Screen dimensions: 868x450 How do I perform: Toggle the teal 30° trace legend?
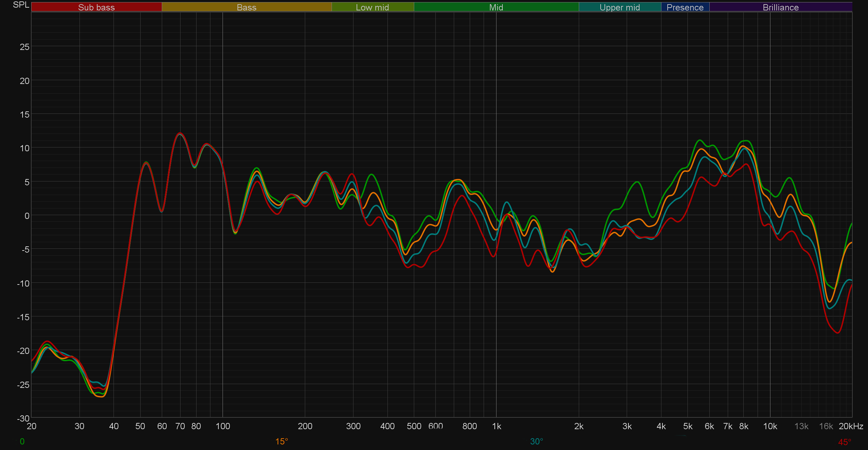click(536, 441)
